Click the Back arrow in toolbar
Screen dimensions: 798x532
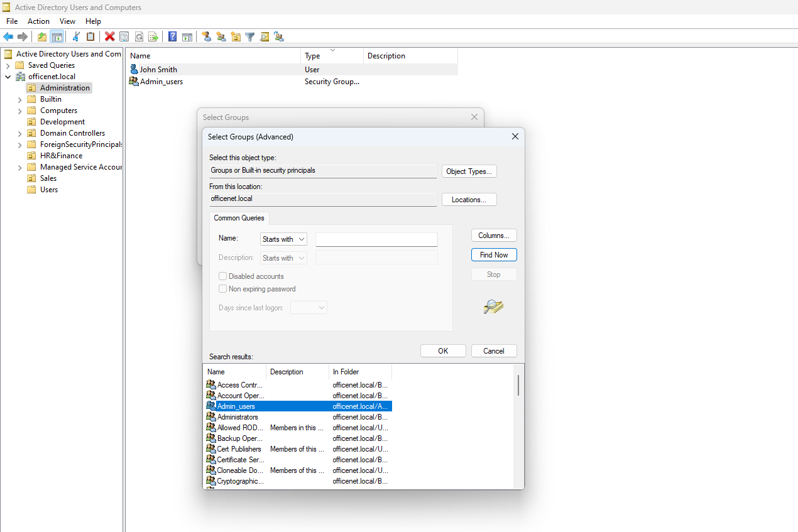8,36
